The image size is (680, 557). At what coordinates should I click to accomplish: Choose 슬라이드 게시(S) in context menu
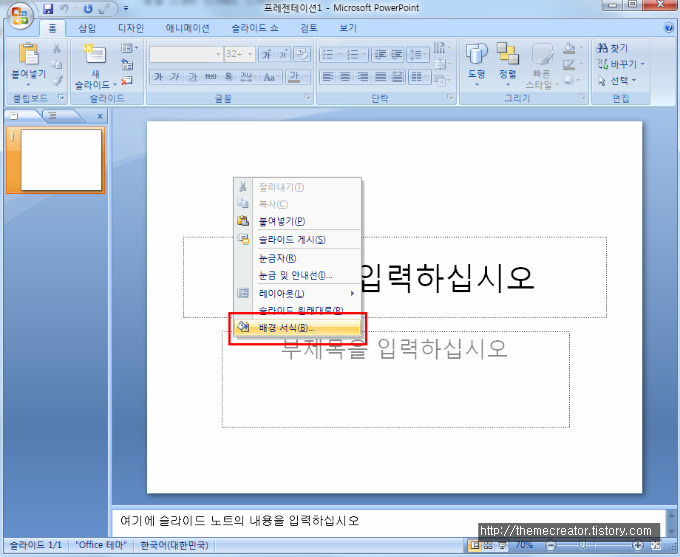(x=297, y=239)
